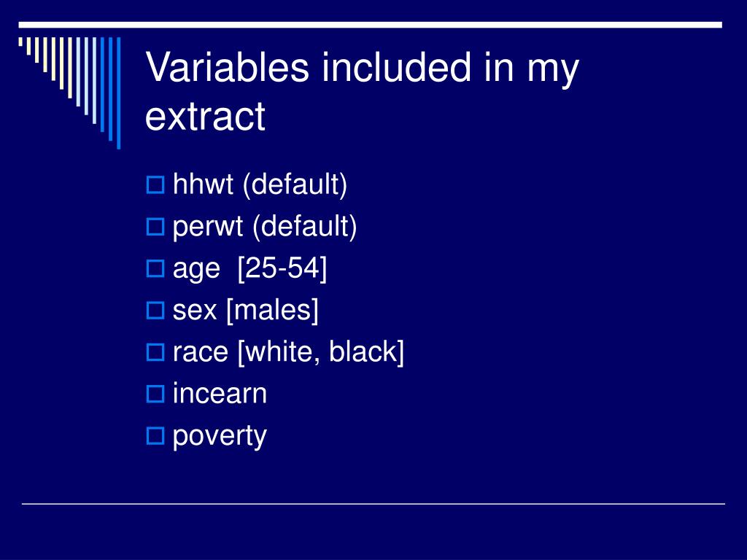This screenshot has height=560, width=747.
Task: Click the thick white line at slide top
Action: 370,25
